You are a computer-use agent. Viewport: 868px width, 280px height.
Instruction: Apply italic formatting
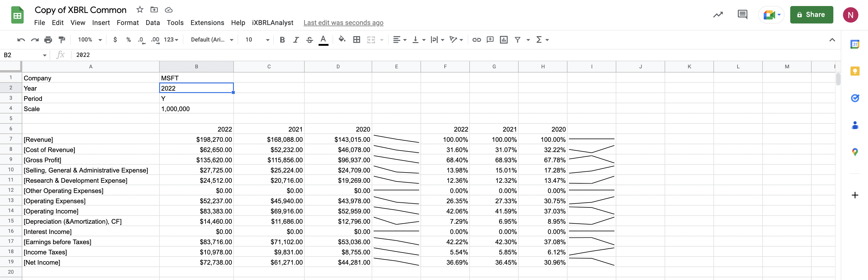296,39
